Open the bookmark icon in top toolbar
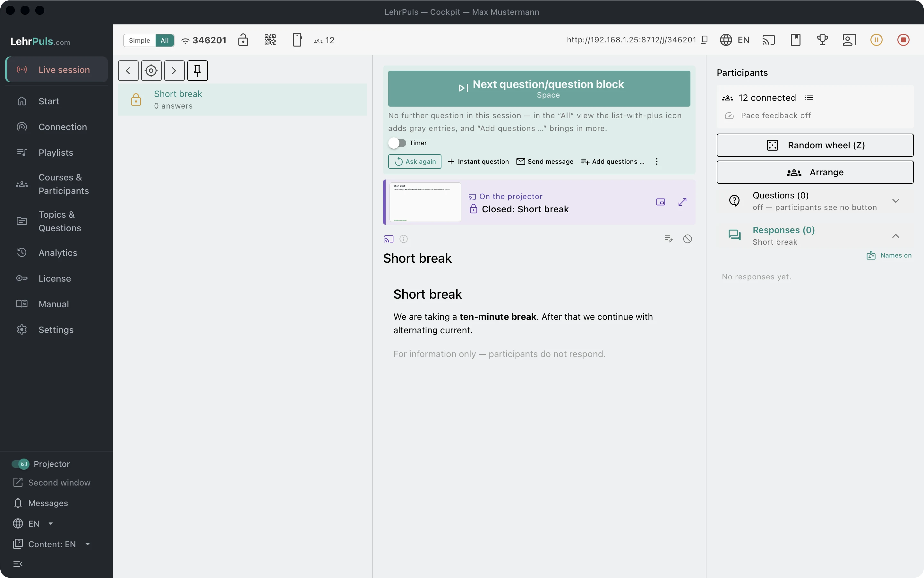Image resolution: width=924 pixels, height=578 pixels. point(796,40)
